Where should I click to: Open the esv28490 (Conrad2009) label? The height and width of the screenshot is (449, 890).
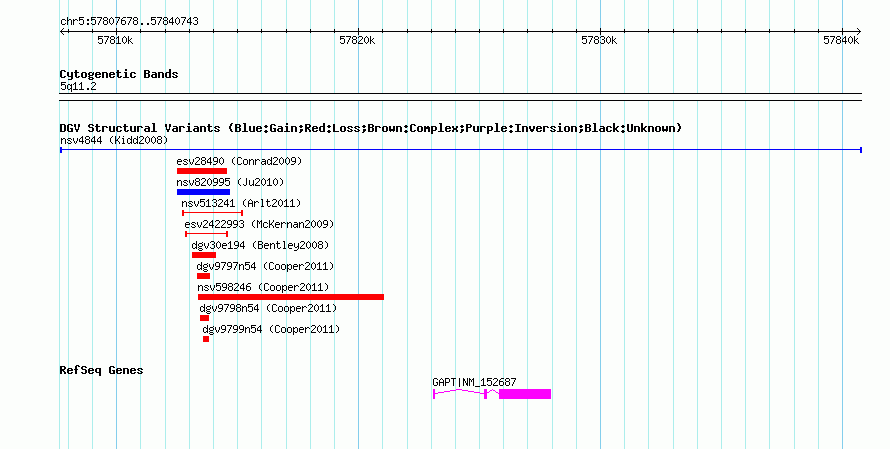[239, 161]
